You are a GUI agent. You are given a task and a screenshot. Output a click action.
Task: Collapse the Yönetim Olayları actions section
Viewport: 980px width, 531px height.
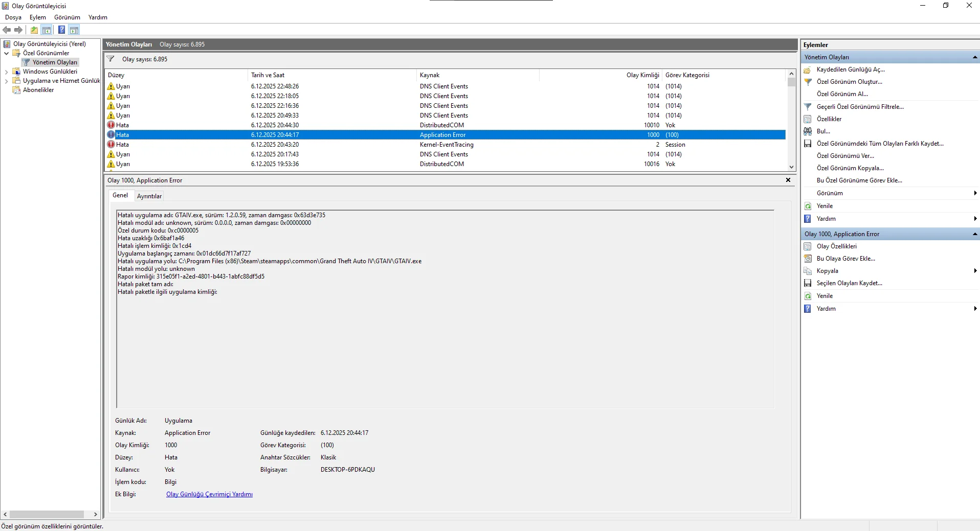click(975, 57)
